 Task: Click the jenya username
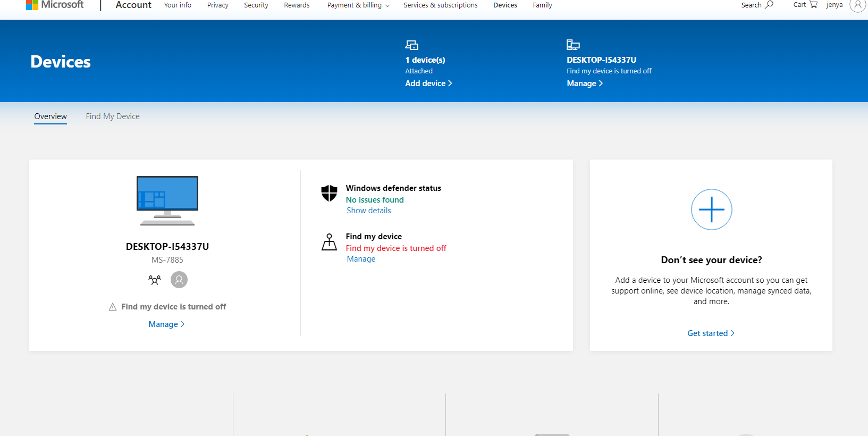(835, 5)
